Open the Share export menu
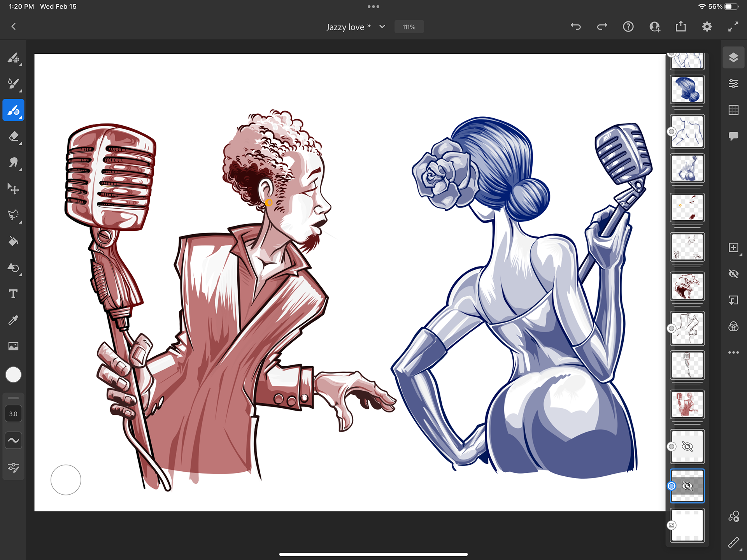The image size is (747, 560). coord(681,27)
